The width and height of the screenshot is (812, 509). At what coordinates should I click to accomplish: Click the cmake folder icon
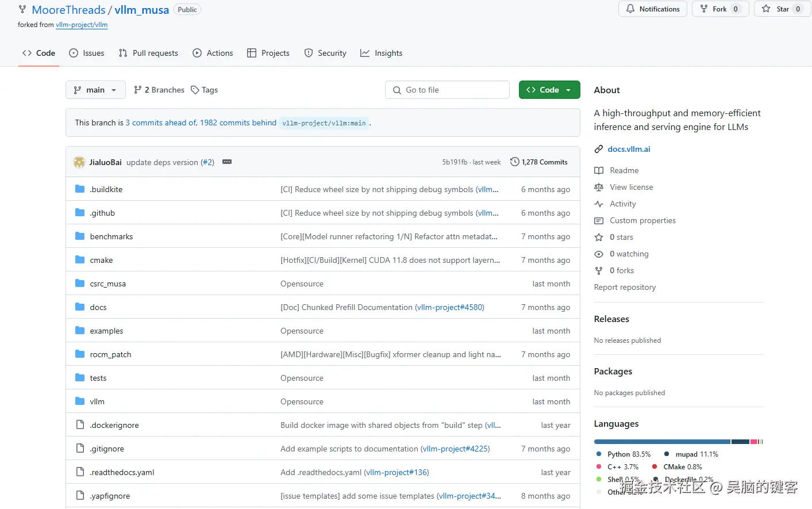click(80, 260)
